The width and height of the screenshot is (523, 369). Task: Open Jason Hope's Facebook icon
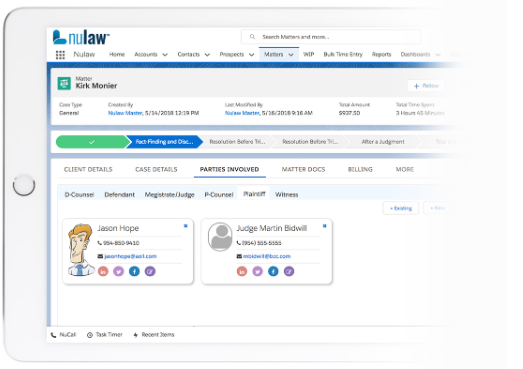(134, 271)
